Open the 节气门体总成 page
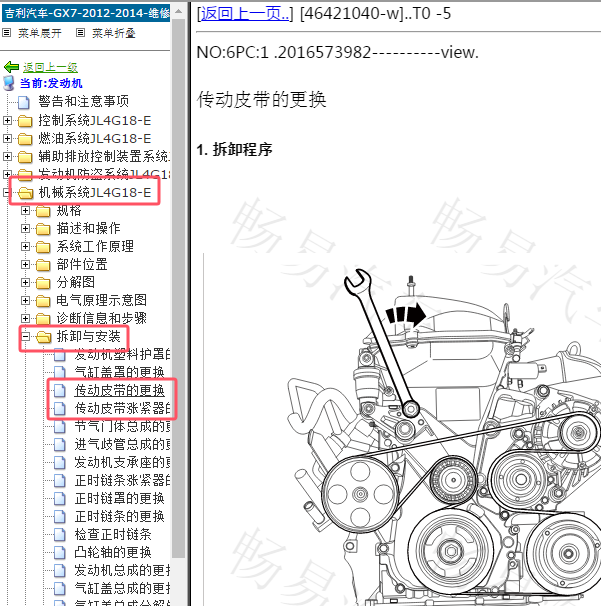Screen dimensions: 601x606 [122, 426]
